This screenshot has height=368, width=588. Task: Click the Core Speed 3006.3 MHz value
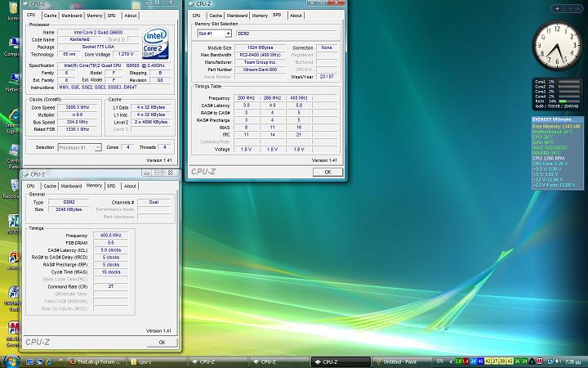coord(78,107)
